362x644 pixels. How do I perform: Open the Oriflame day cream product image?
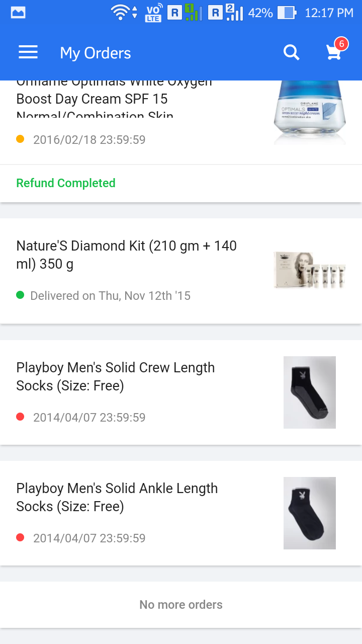[310, 113]
